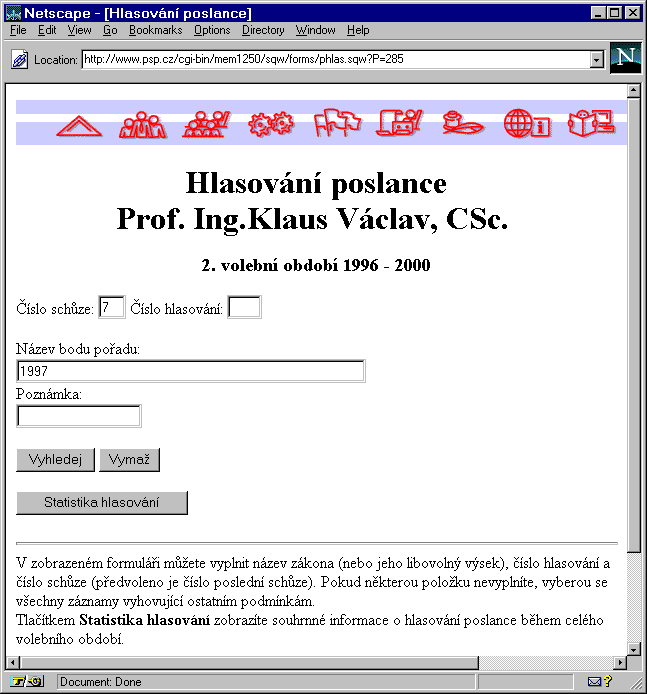Open the View menu

pos(79,30)
